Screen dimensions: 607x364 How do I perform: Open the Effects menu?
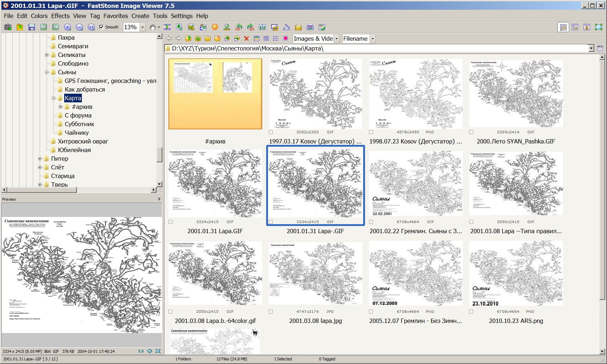coord(60,16)
